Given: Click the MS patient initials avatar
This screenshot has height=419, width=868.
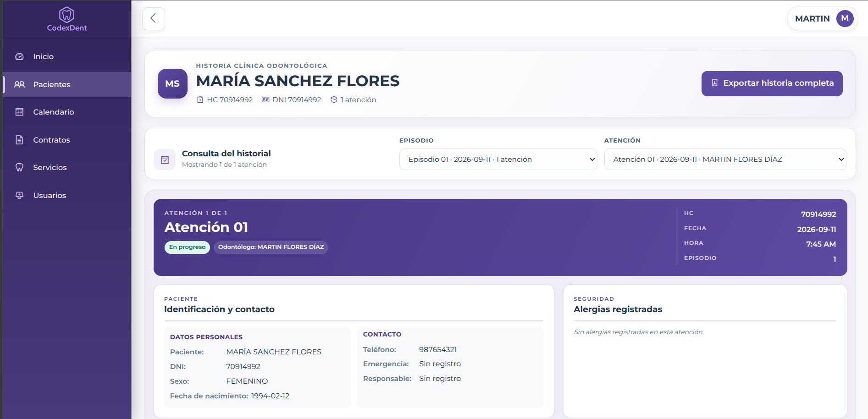Looking at the screenshot, I should pyautogui.click(x=172, y=83).
